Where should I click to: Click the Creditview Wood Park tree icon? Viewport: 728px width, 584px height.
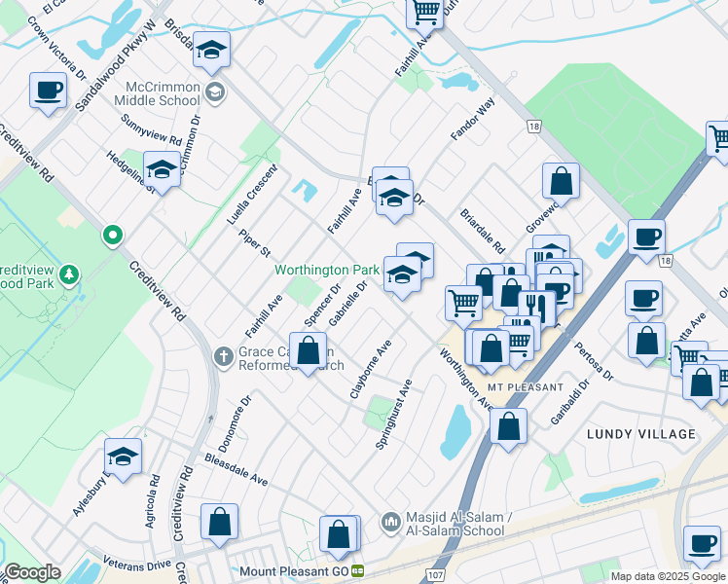69,275
